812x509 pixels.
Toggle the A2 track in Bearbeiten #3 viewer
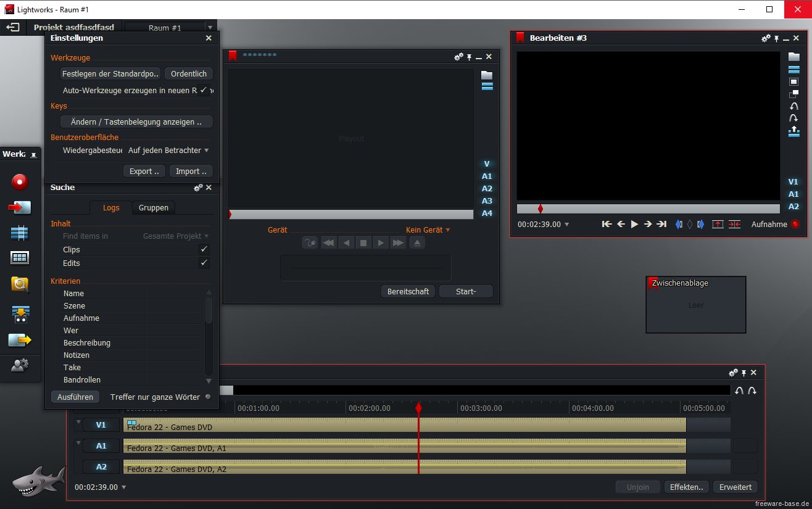[x=793, y=207]
